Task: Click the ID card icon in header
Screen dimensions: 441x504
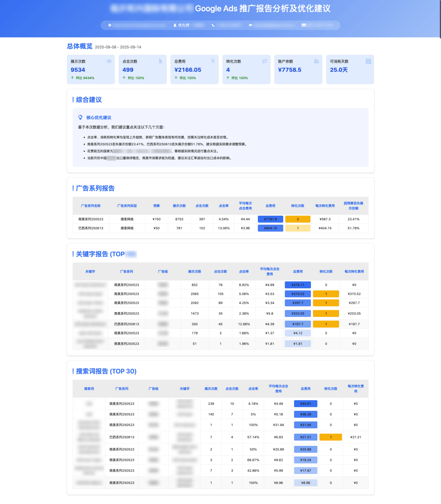Action: [x=304, y=25]
